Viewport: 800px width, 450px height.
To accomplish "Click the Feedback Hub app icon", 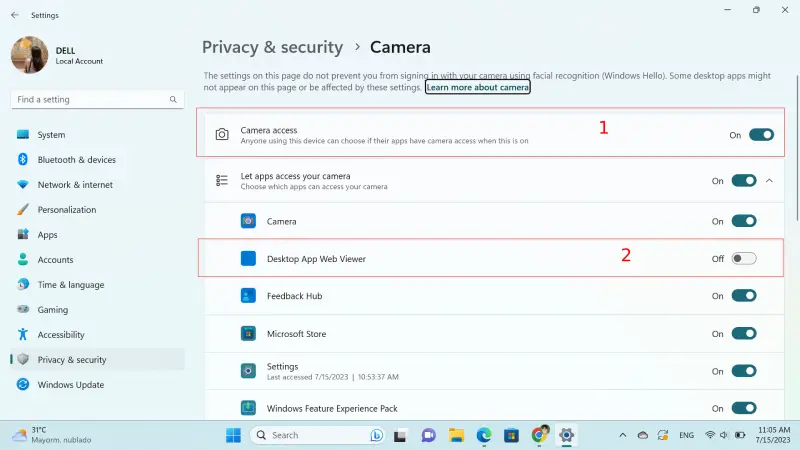I will 248,296.
